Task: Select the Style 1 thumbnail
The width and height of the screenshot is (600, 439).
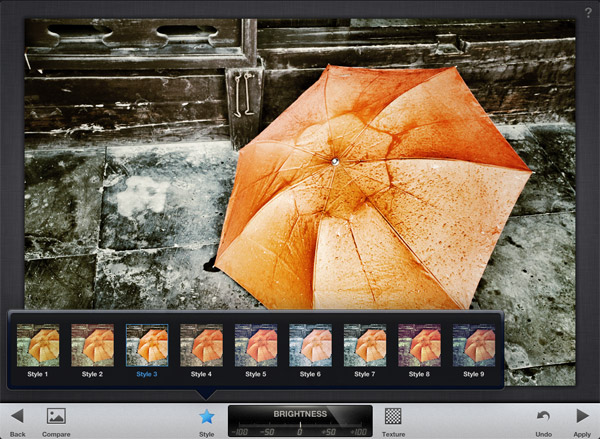Action: [x=38, y=345]
